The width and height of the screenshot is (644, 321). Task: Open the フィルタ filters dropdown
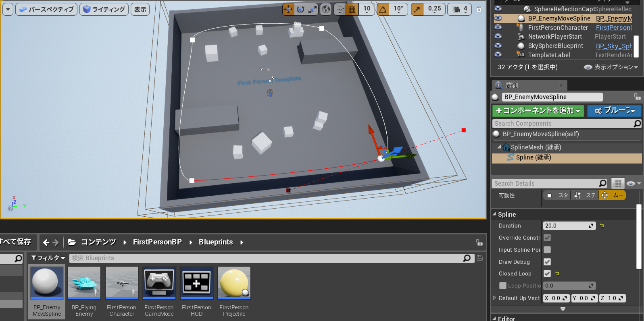48,258
